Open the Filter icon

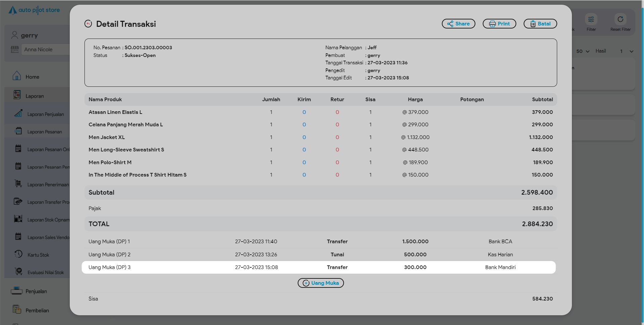point(591,19)
